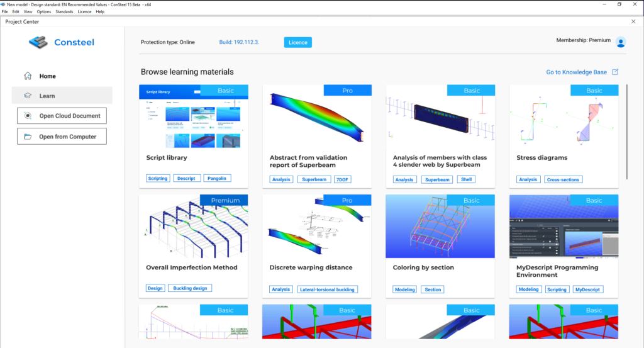Click the Descript tag
The image size is (644, 348).
coord(186,178)
